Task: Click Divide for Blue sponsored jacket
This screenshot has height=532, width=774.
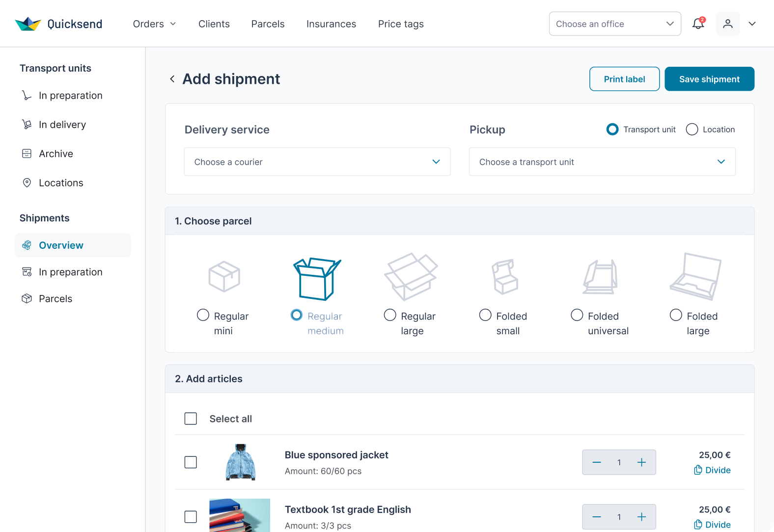Action: point(712,470)
